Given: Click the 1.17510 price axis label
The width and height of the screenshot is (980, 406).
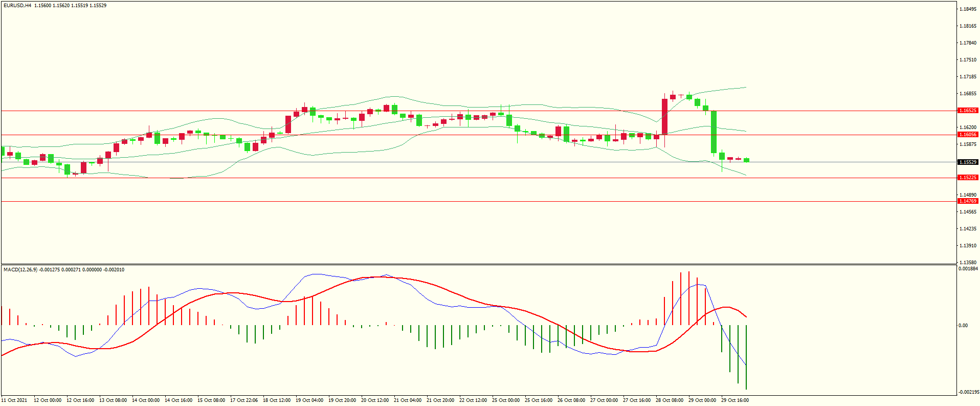Looking at the screenshot, I should coord(968,60).
